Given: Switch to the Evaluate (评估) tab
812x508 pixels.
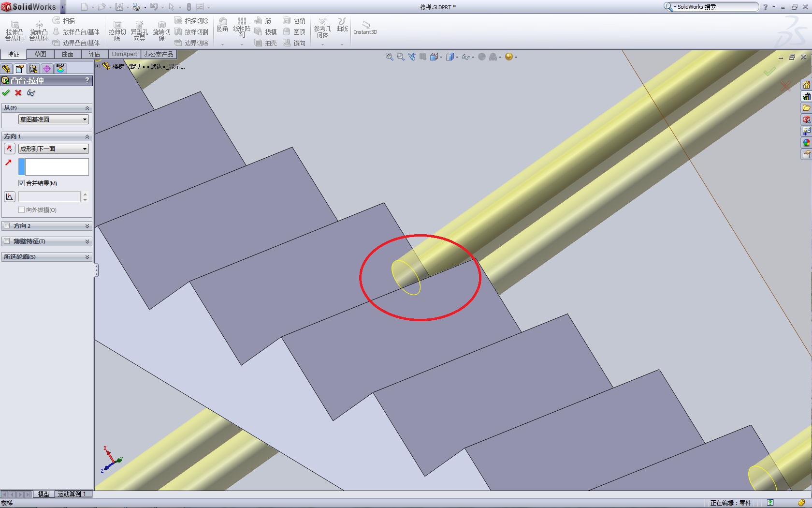Looking at the screenshot, I should pyautogui.click(x=95, y=54).
